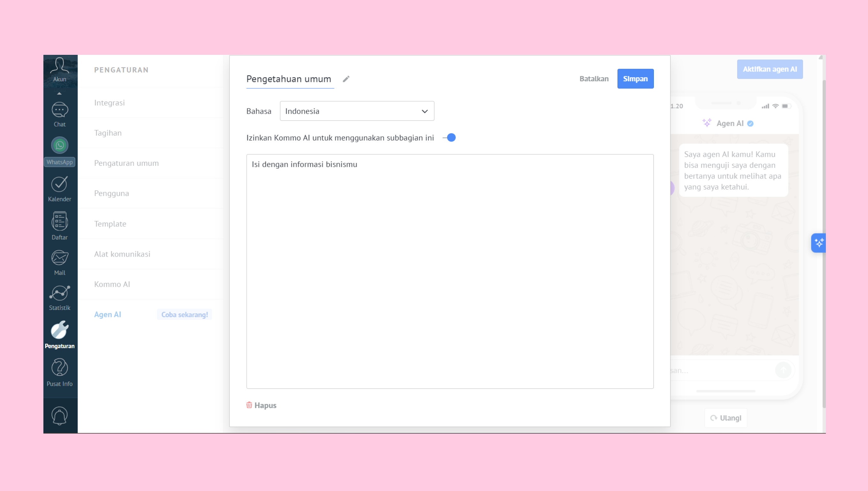The image size is (868, 491).
Task: Click the Simpan button
Action: coord(635,78)
